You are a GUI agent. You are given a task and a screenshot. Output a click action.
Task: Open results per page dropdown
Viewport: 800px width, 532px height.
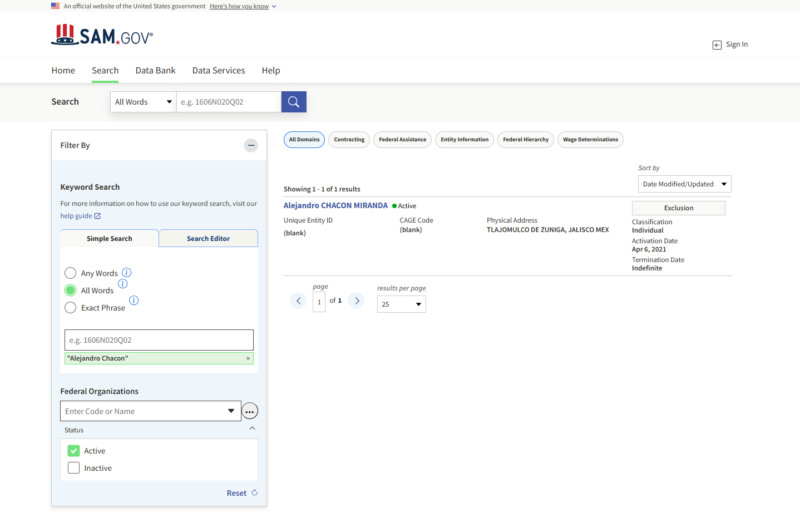401,304
